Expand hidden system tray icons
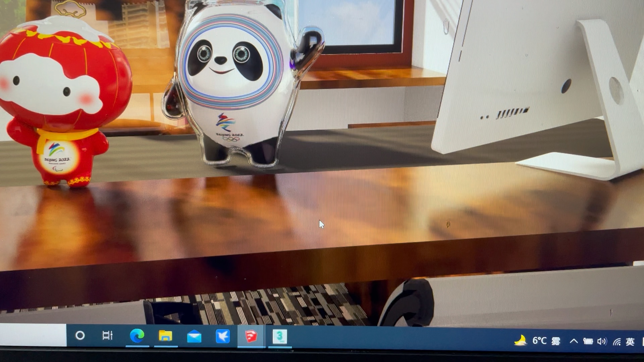The width and height of the screenshot is (644, 362). tap(574, 341)
